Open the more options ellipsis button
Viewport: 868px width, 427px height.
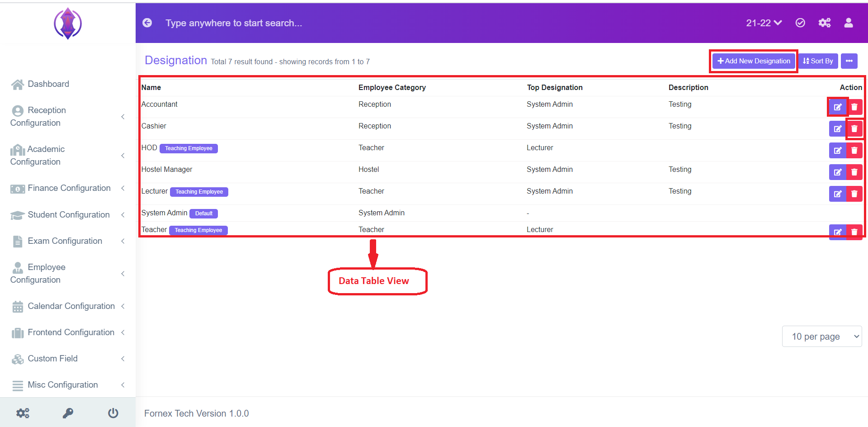coord(849,61)
